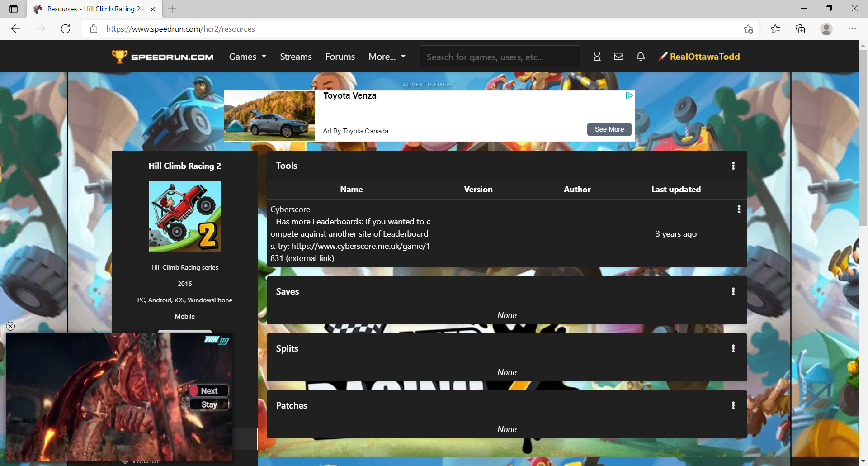The height and width of the screenshot is (466, 868).
Task: Click the Toyota Venza ad image
Action: pos(269,116)
